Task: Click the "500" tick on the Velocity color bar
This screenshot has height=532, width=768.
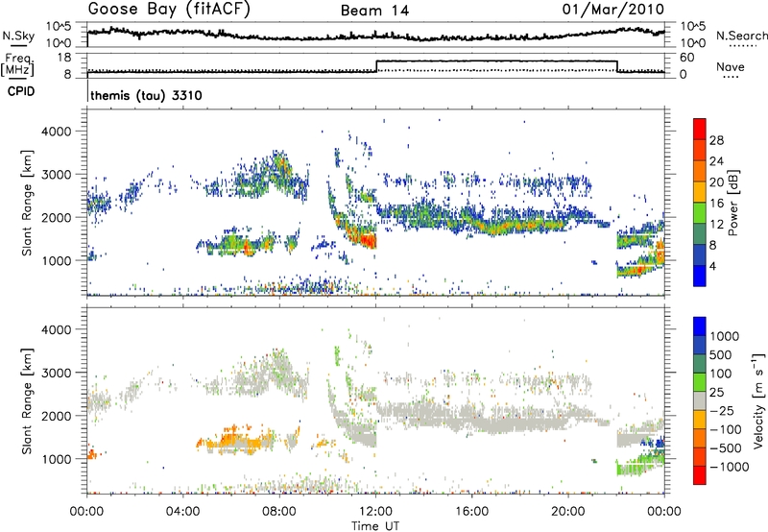Action: click(721, 354)
